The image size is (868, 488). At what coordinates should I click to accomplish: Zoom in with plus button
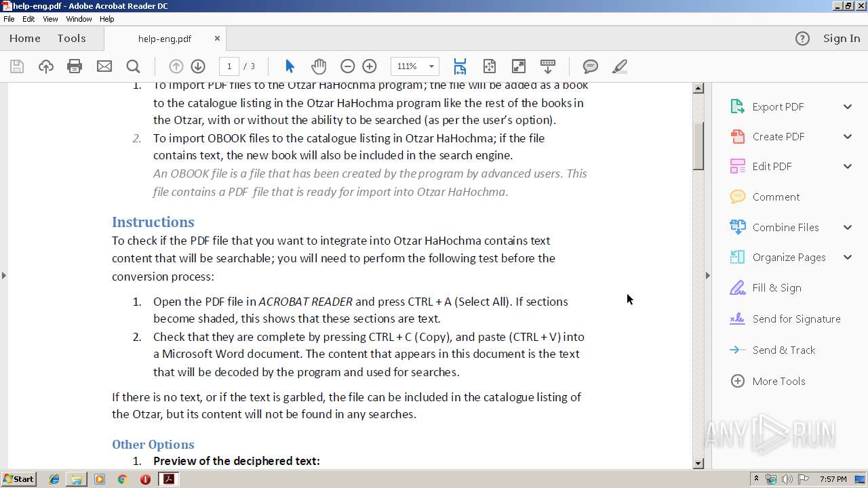tap(370, 66)
